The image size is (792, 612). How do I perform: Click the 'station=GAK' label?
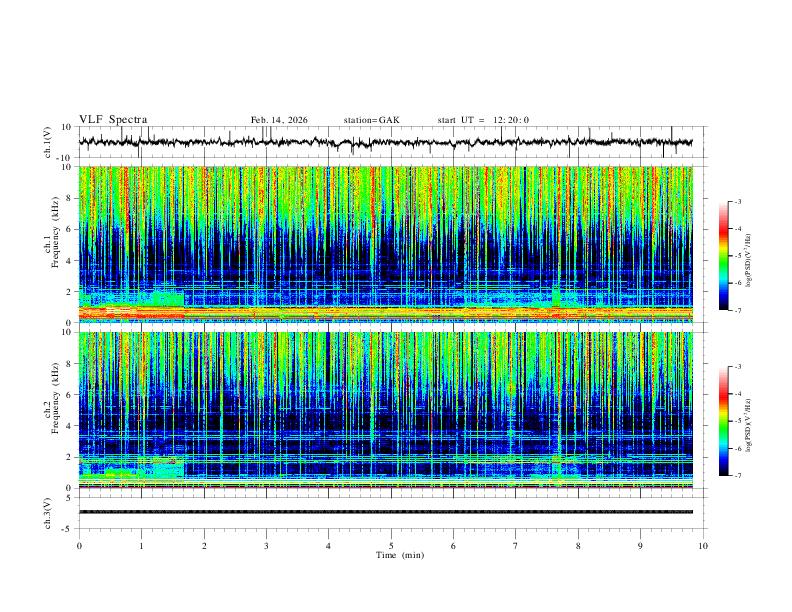point(371,120)
